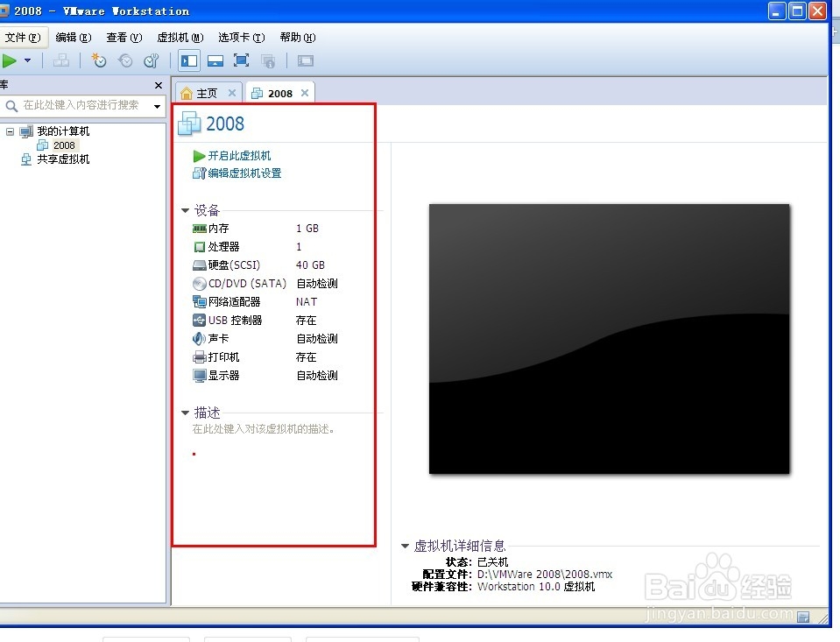Select 我的计算机 in the library tree
Viewport: 840px width, 642px height.
coord(63,131)
